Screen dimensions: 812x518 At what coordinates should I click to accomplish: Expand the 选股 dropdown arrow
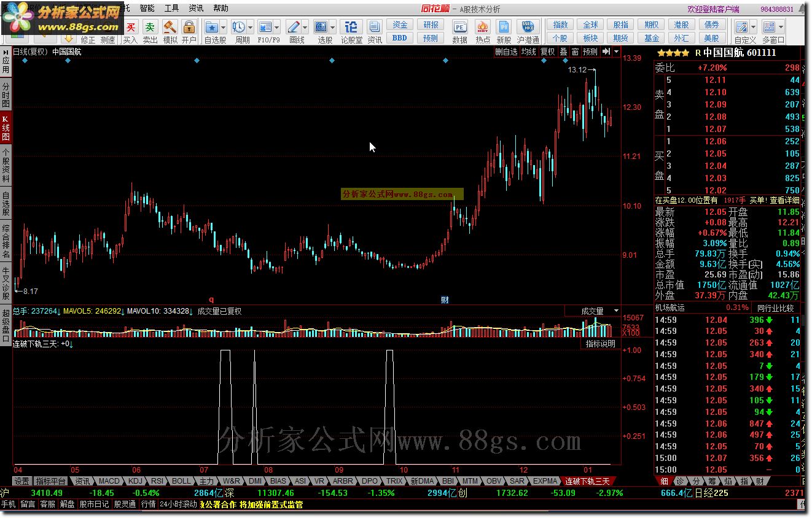click(x=333, y=27)
